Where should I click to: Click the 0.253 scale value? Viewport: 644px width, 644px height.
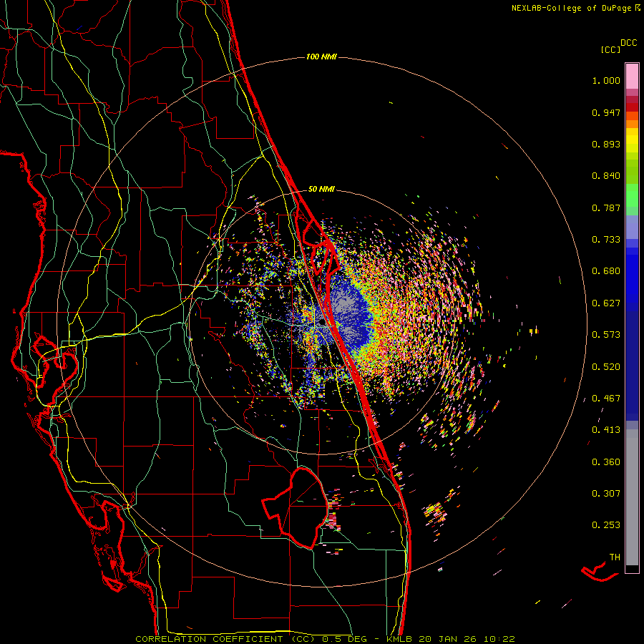coord(606,525)
